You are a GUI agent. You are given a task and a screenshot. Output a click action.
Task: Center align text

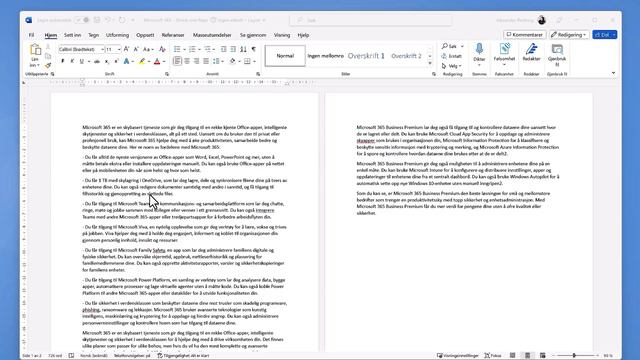pos(187,61)
